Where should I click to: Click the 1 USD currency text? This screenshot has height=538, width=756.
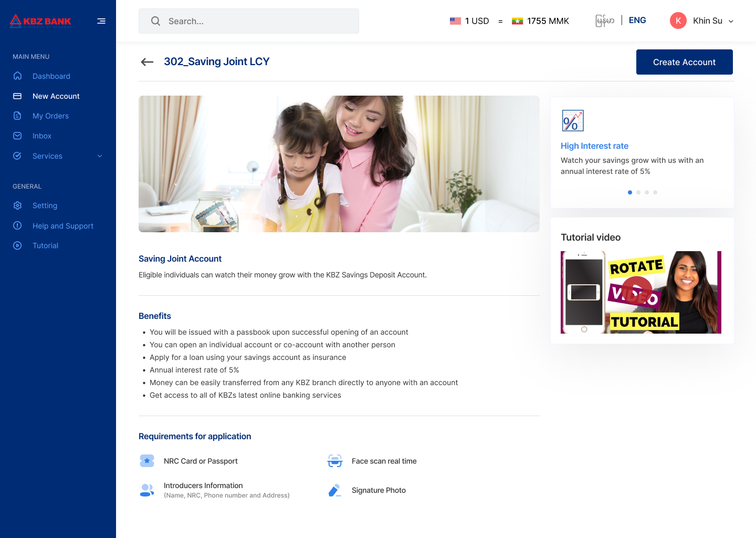pyautogui.click(x=477, y=21)
